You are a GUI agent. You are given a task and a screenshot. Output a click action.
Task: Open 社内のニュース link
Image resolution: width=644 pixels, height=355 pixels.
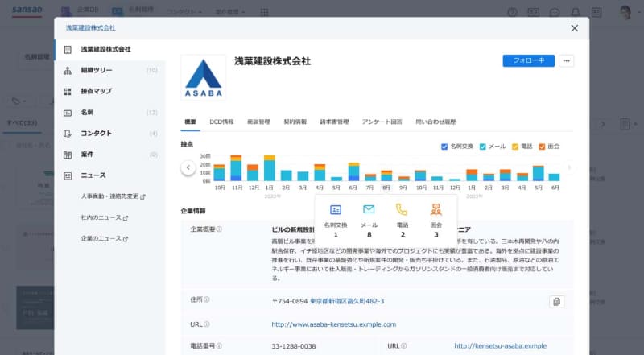(105, 218)
